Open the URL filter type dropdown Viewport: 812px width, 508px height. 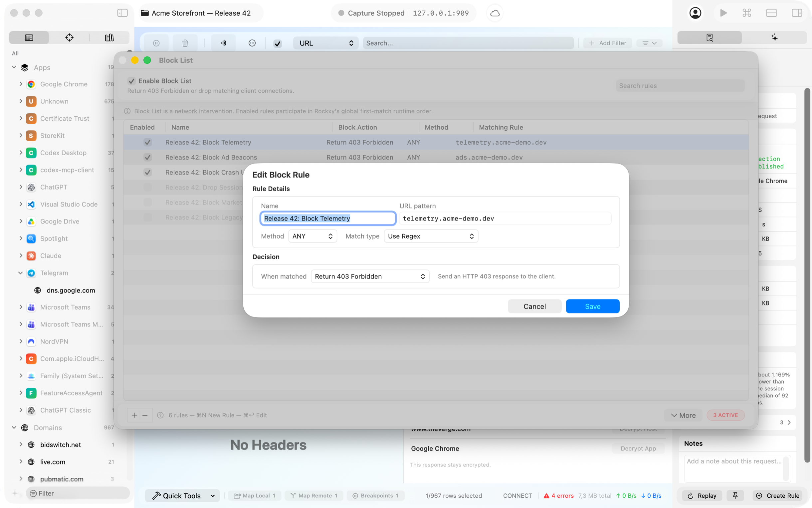pos(326,43)
